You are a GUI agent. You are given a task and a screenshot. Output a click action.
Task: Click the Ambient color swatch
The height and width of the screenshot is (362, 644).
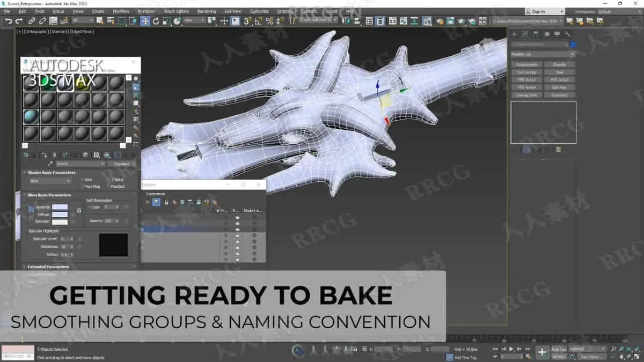(60, 207)
